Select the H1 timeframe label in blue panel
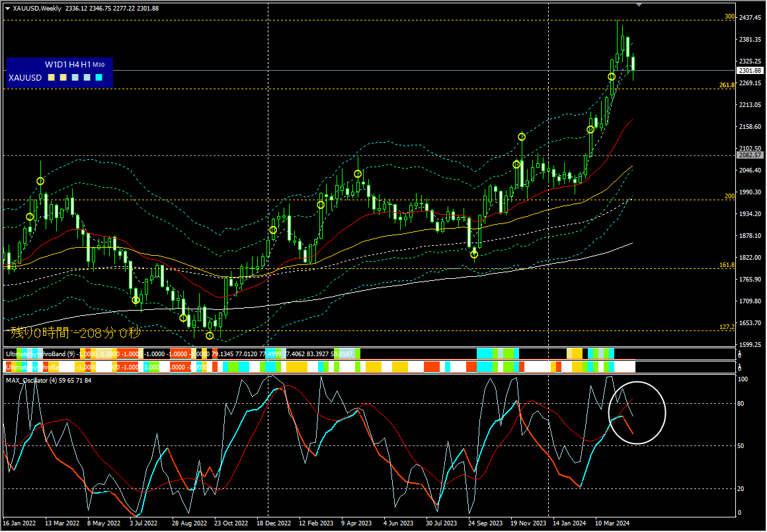Screen dimensions: 767x532 click(85, 65)
